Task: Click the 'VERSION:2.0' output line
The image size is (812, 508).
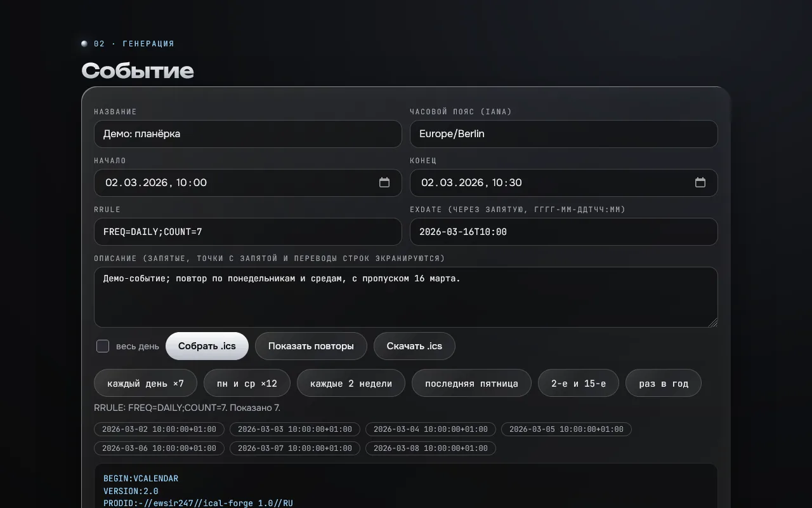Action: pos(131,491)
